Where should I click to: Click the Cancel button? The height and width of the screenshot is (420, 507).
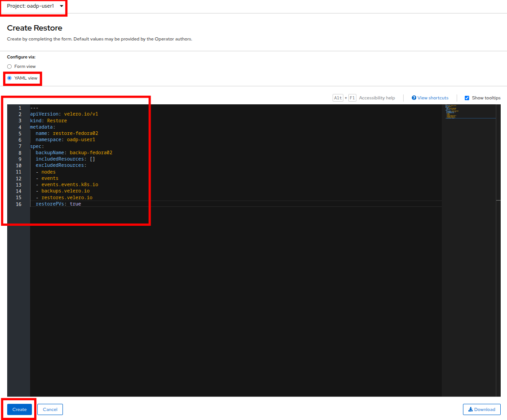click(x=50, y=409)
